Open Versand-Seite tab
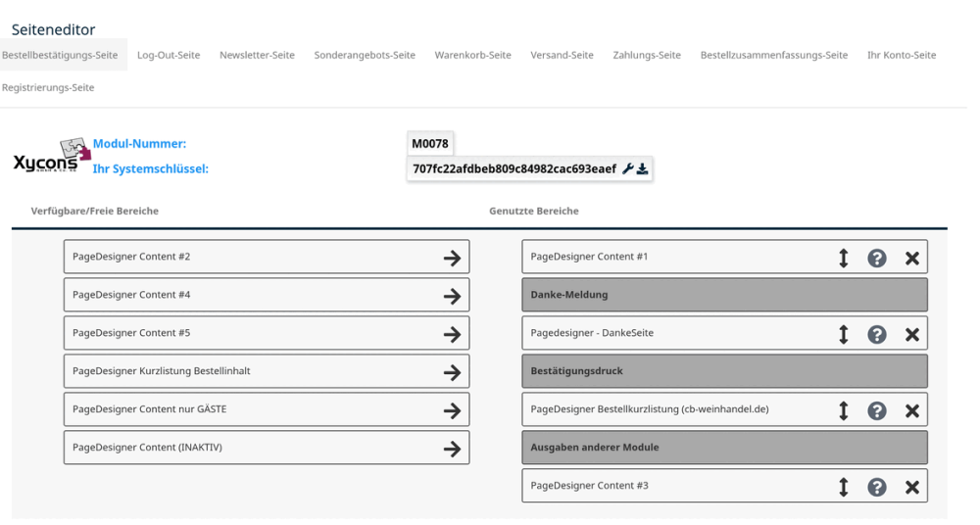The height and width of the screenshot is (525, 980). click(562, 55)
